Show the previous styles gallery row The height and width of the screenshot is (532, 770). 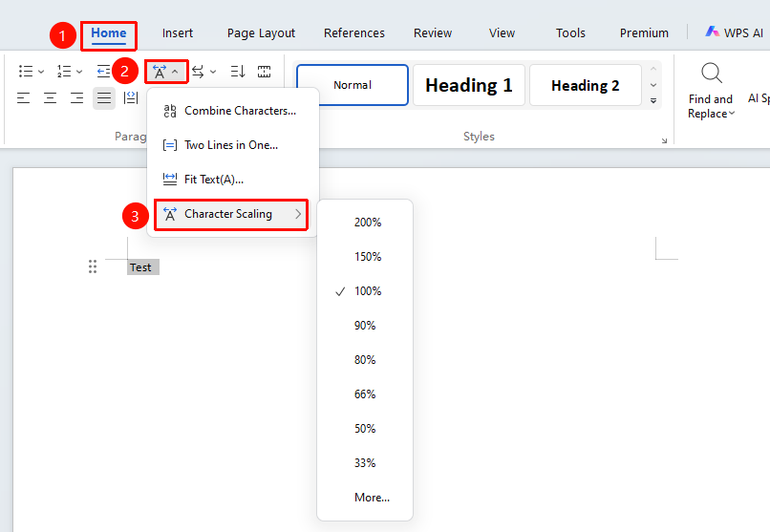coord(653,69)
